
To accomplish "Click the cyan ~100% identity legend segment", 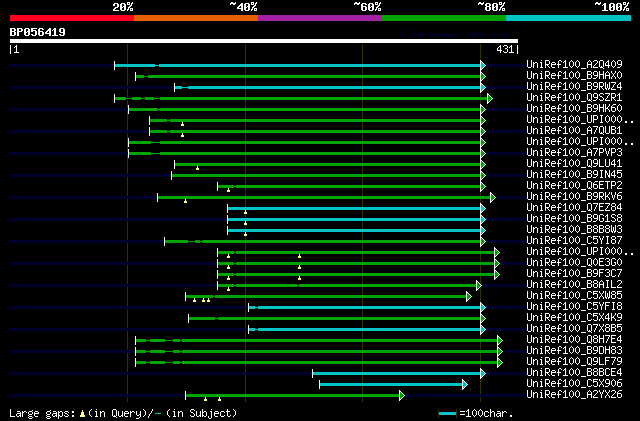I will click(569, 18).
